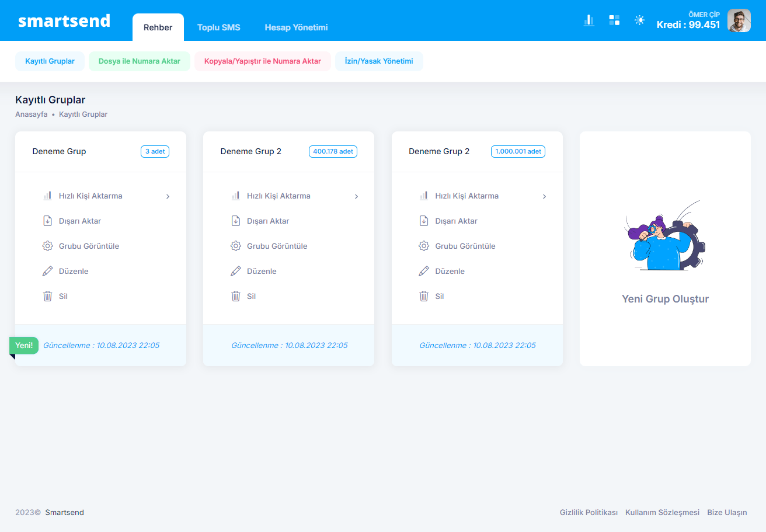Screen dimensions: 766x532
Task: Open the statistics bar chart icon in header
Action: [x=589, y=20]
